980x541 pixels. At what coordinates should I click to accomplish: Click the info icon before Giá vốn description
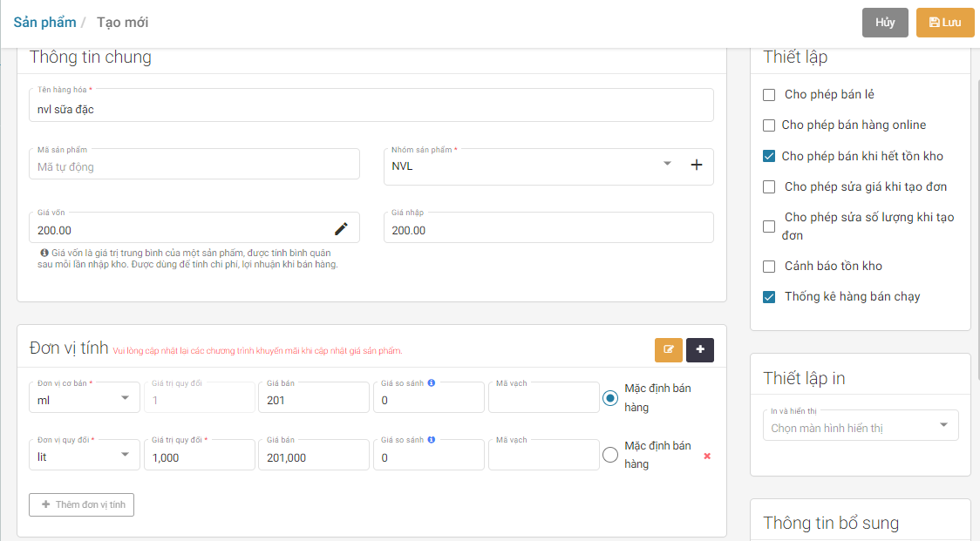pos(44,253)
